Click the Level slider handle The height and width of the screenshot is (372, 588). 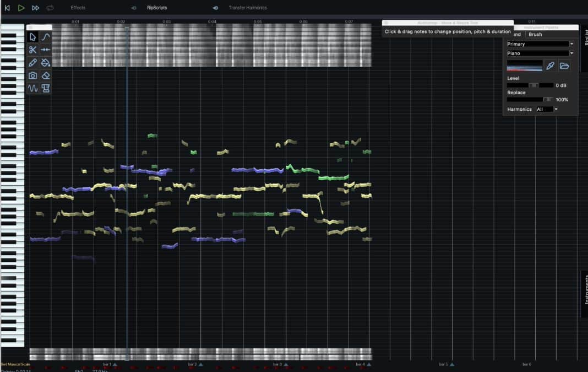pos(533,85)
